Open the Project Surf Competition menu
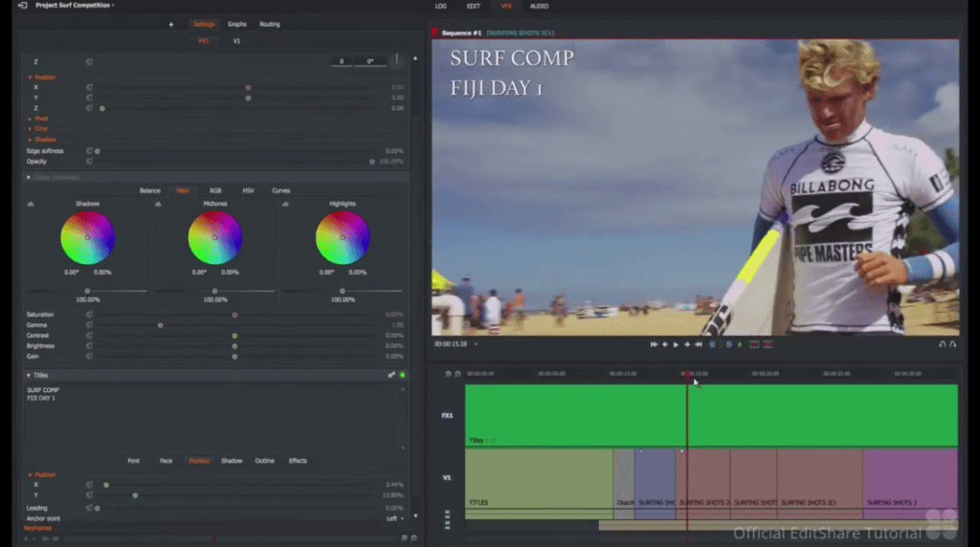 point(74,6)
